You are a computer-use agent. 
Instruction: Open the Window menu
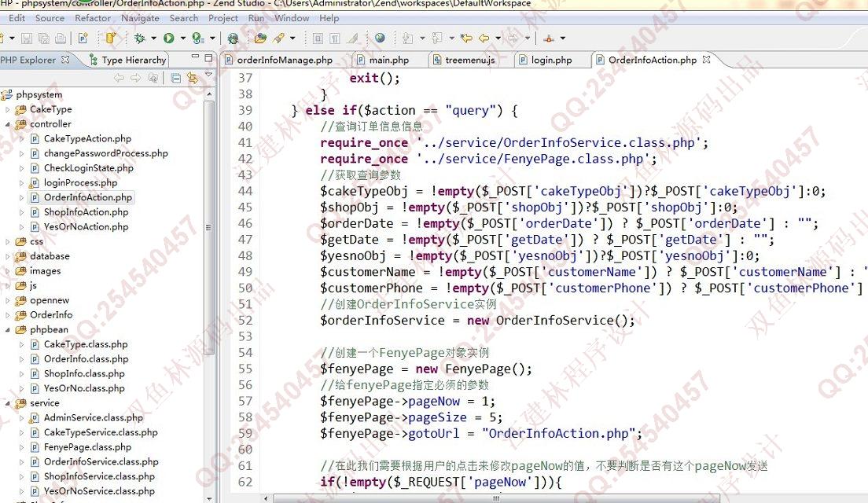tap(292, 18)
